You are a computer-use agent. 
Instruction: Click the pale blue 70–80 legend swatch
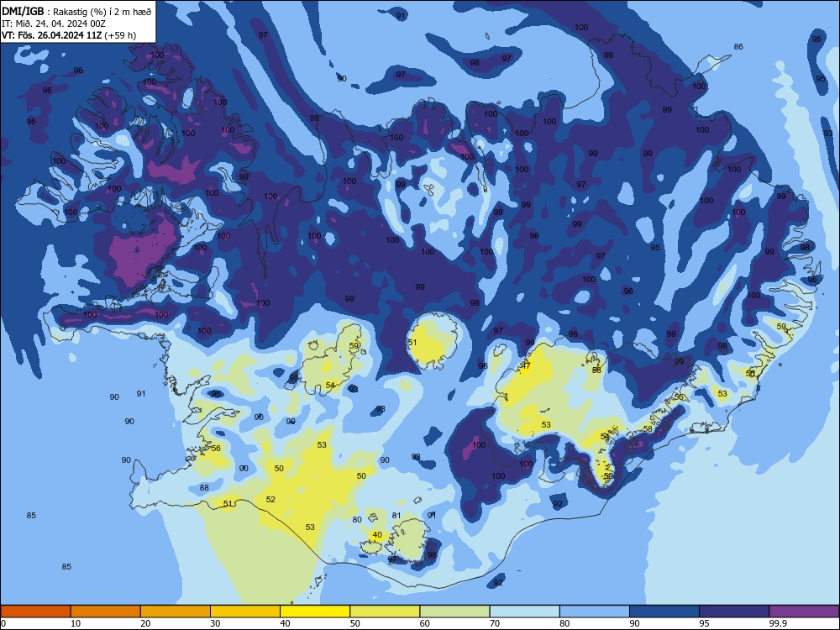point(524,612)
